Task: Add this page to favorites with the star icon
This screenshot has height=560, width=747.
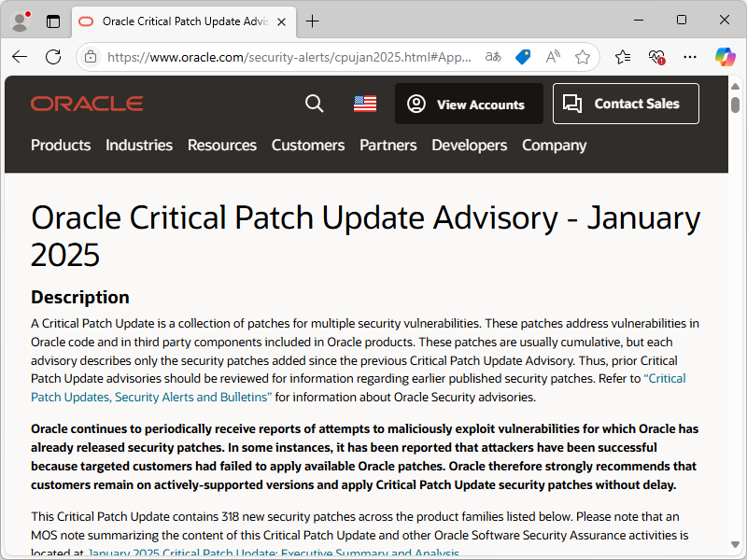Action: [583, 57]
